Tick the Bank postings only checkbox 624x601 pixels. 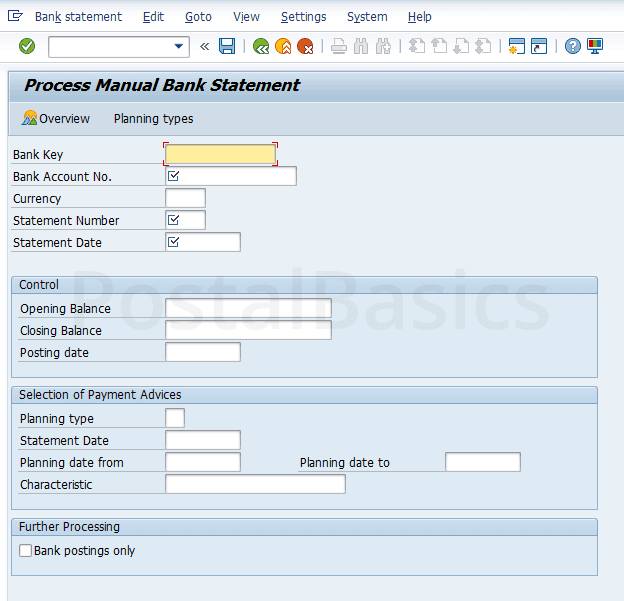click(x=26, y=551)
